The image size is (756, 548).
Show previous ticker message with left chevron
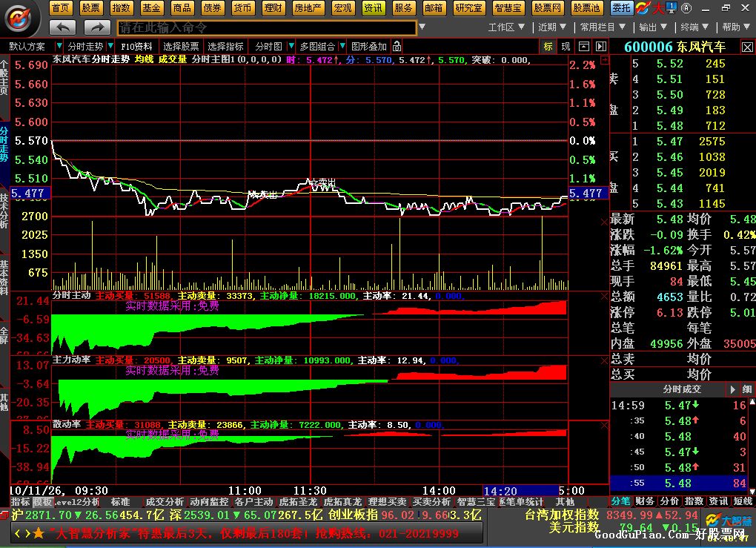[17, 533]
